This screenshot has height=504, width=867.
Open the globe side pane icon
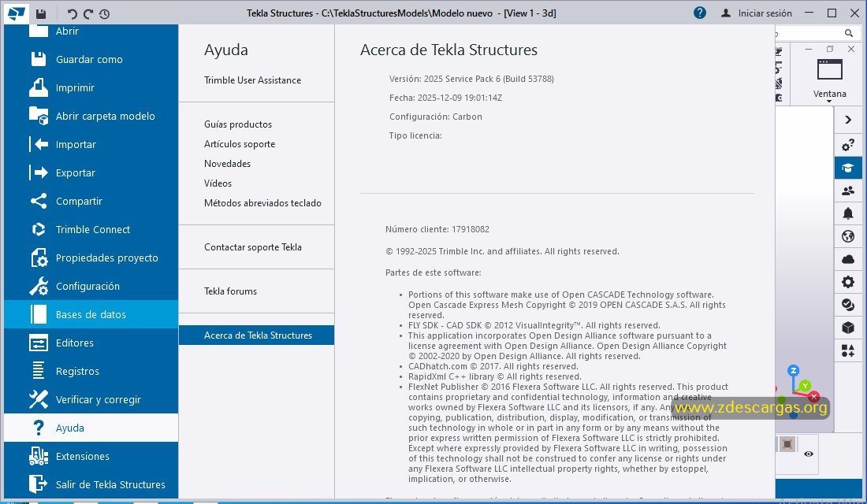pos(848,236)
